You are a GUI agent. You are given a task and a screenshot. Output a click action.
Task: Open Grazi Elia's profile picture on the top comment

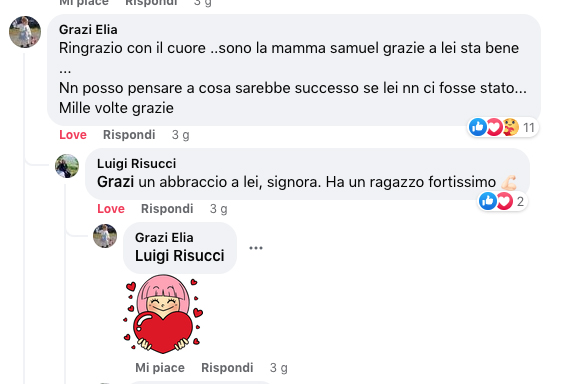coord(25,32)
